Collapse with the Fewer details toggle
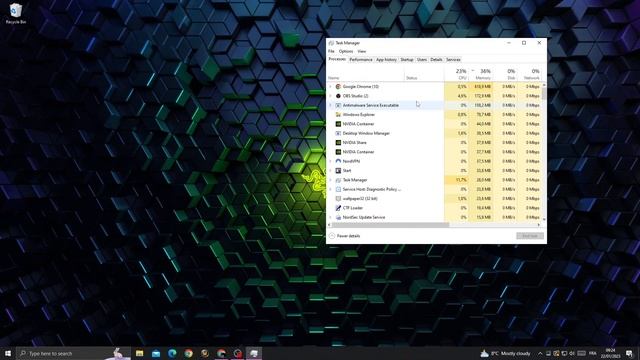The image size is (640, 360). click(x=344, y=236)
